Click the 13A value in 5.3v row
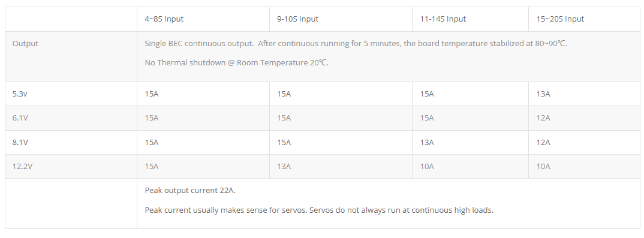644x238 pixels. pos(543,94)
